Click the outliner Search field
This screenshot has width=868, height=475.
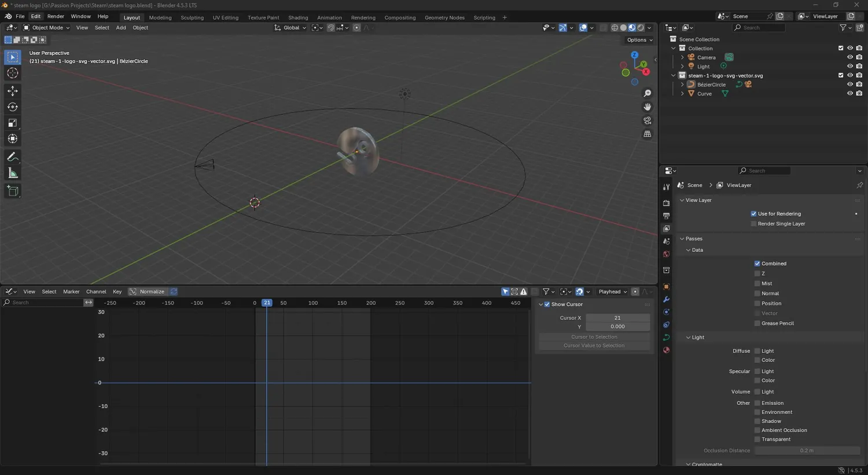pyautogui.click(x=759, y=28)
